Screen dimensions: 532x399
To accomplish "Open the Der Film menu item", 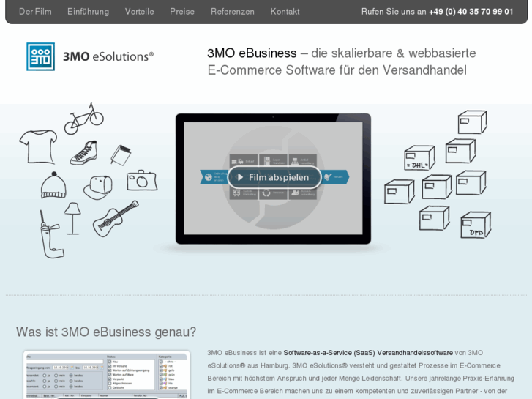I will tap(35, 12).
